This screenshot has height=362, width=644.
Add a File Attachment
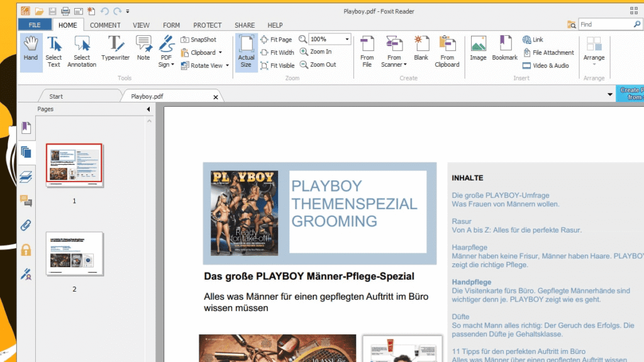click(x=548, y=53)
